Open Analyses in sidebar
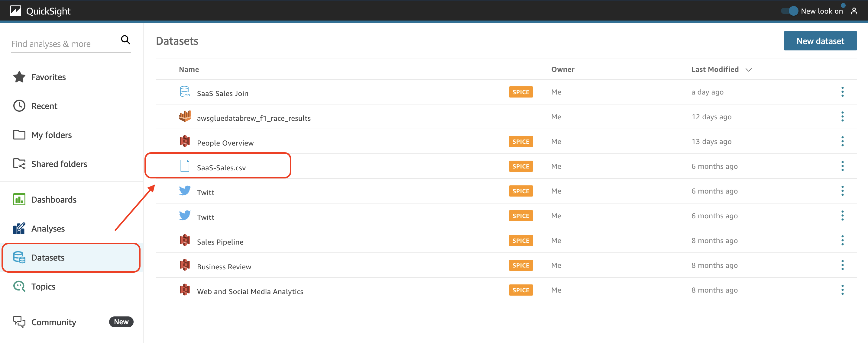The height and width of the screenshot is (343, 868). 48,229
